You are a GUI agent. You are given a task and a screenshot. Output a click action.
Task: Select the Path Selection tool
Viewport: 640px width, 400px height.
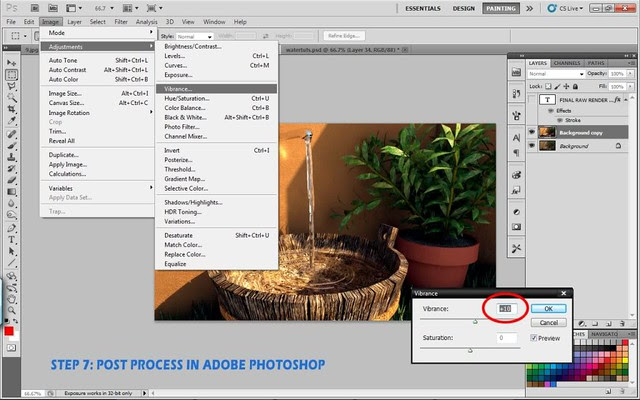pos(11,251)
